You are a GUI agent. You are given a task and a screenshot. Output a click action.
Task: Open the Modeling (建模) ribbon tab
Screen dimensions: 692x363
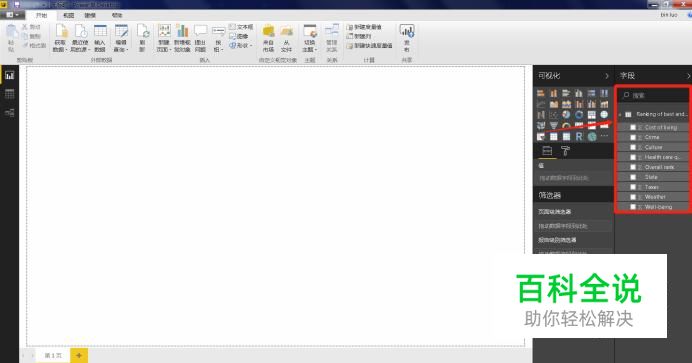(90, 15)
